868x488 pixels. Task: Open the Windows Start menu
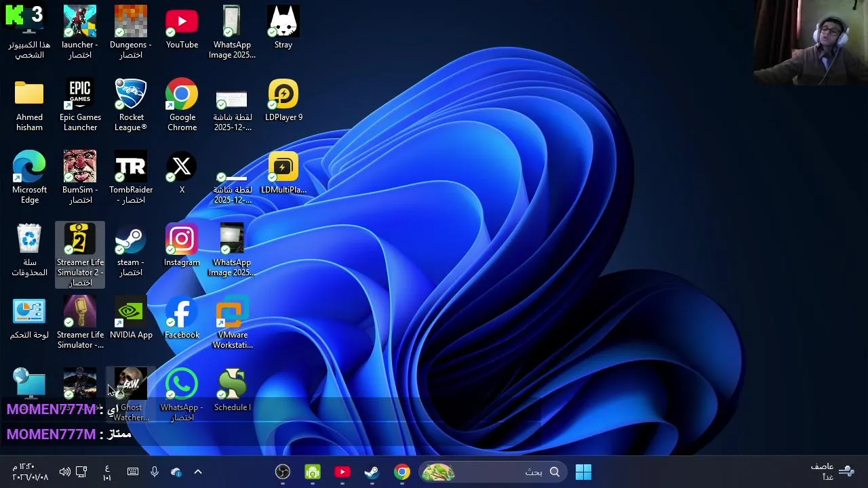[583, 472]
